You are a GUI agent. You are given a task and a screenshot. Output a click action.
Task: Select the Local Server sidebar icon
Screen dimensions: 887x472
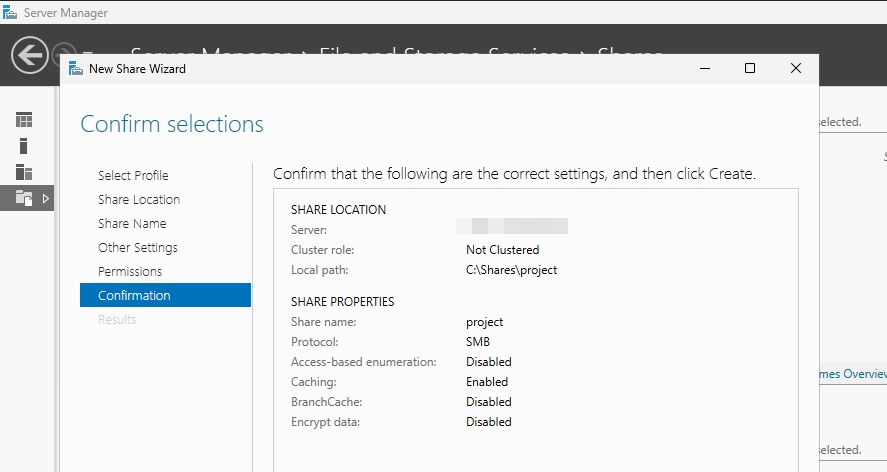[x=23, y=146]
